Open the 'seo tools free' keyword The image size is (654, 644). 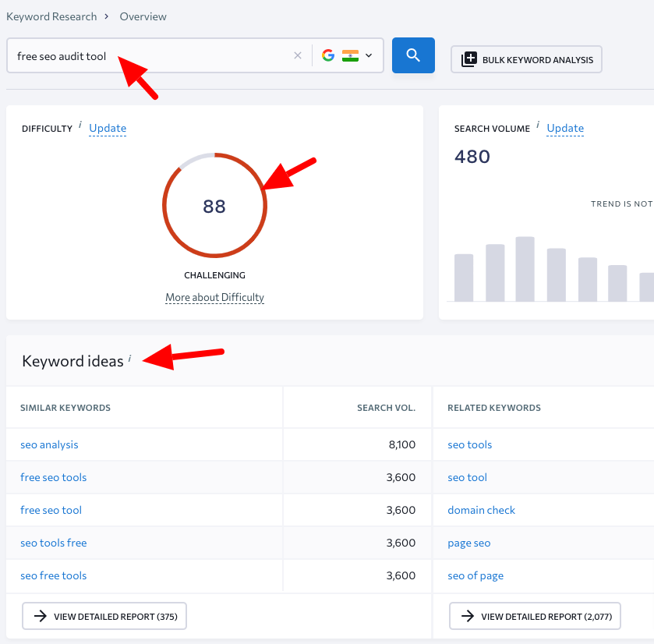click(53, 543)
